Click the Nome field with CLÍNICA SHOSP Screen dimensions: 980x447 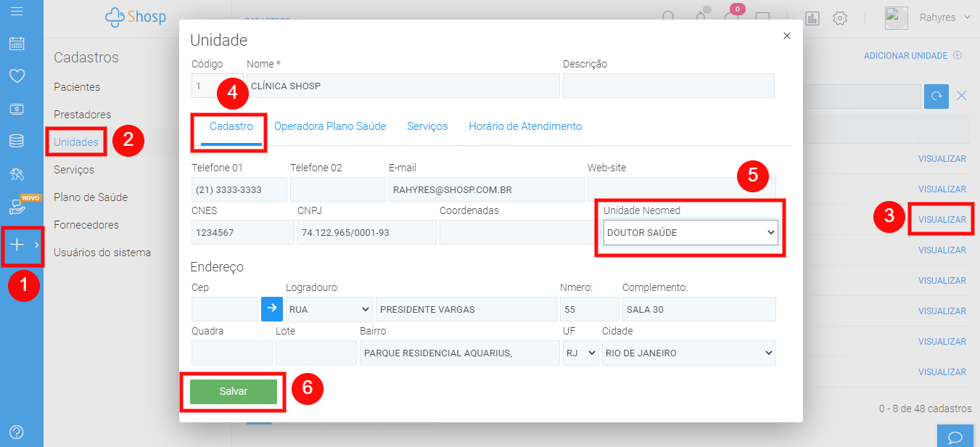[x=403, y=86]
